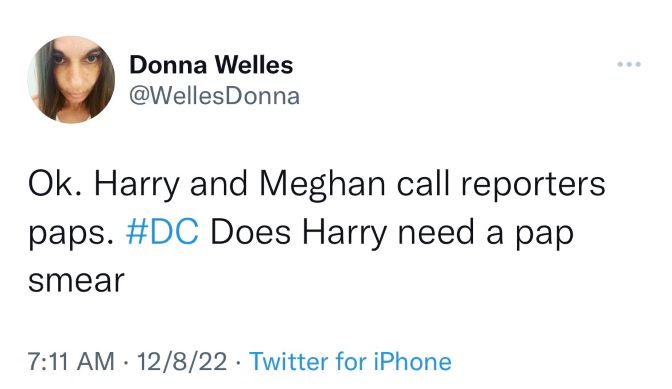Image resolution: width=672 pixels, height=389 pixels.
Task: Click the word 'need' in the tweet
Action: click(x=436, y=232)
